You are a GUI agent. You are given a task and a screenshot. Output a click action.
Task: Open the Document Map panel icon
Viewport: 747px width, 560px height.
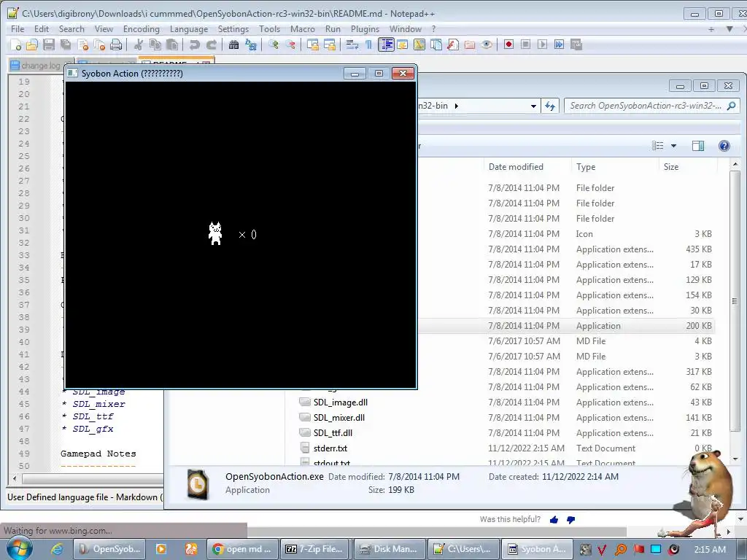coord(419,44)
